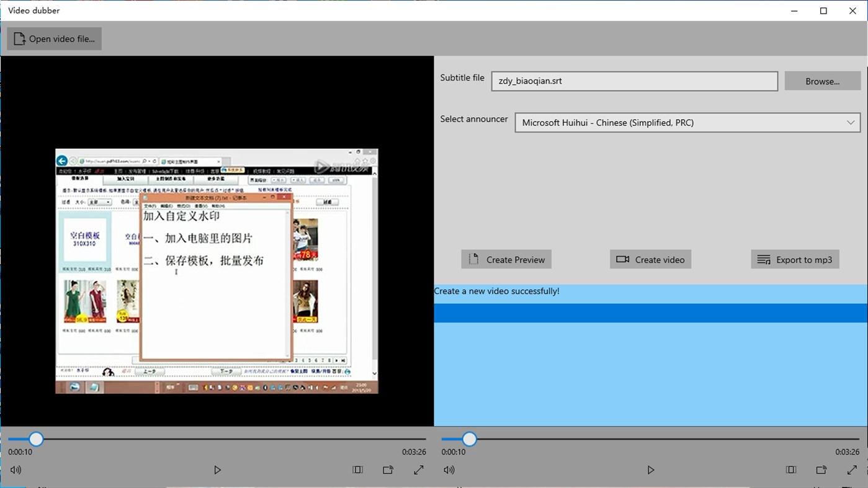Viewport: 868px width, 488px height.
Task: Enter fullscreen on the left video player
Action: 419,469
